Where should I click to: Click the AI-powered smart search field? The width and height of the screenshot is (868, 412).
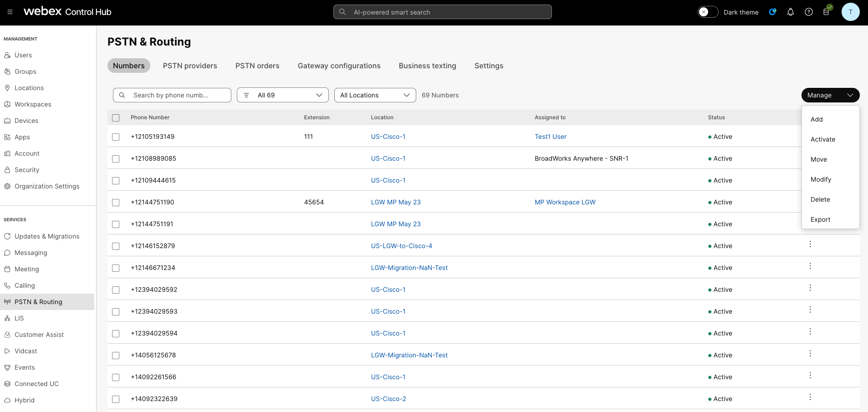(x=443, y=12)
